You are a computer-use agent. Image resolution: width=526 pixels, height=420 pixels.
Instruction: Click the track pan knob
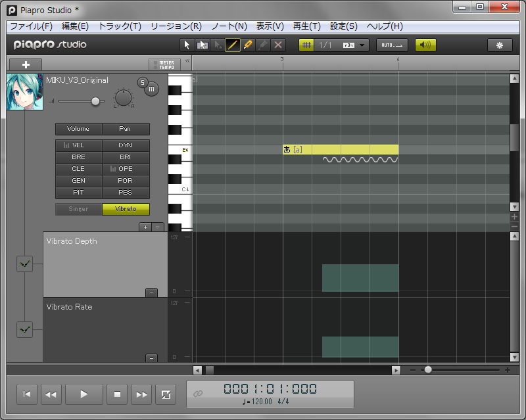pos(124,98)
